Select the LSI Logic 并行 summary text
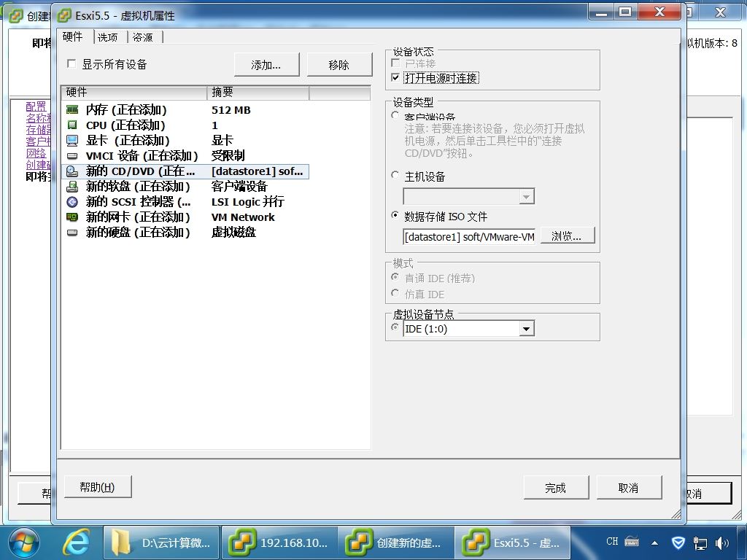 pos(248,202)
